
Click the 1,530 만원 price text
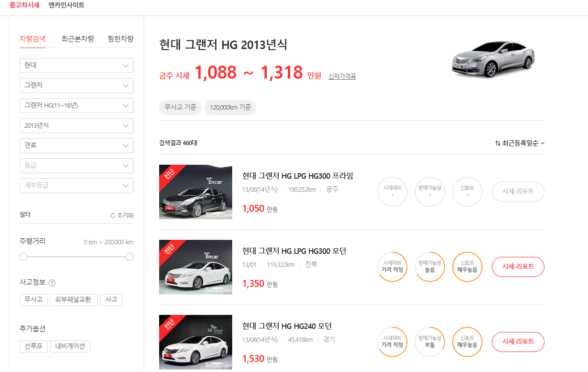260,359
